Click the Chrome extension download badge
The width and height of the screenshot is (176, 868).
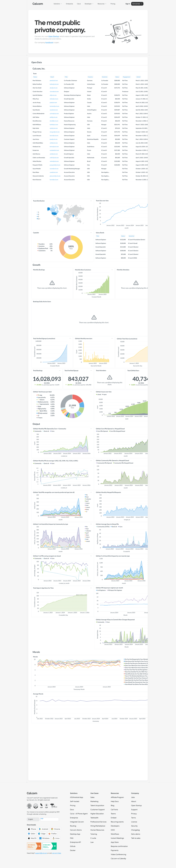56,829
